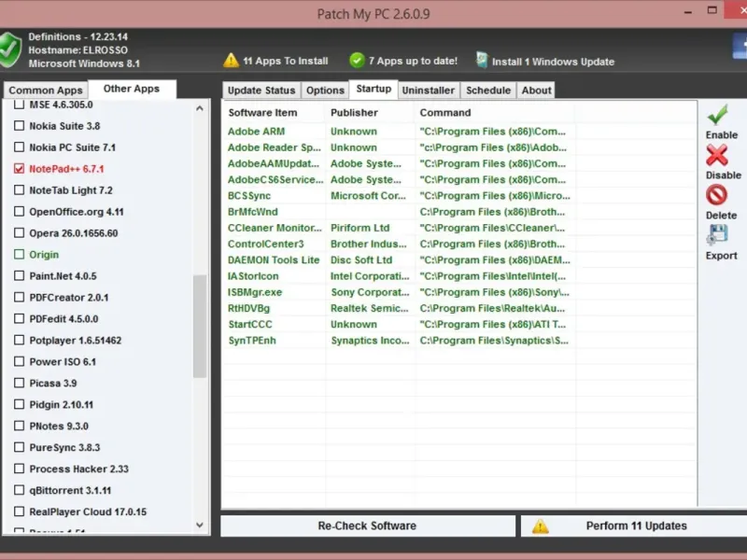Click the Facebook icon in header

pos(740,47)
